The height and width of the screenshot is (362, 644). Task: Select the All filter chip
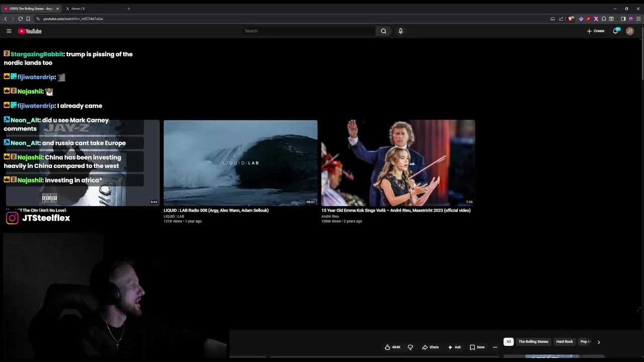(509, 342)
